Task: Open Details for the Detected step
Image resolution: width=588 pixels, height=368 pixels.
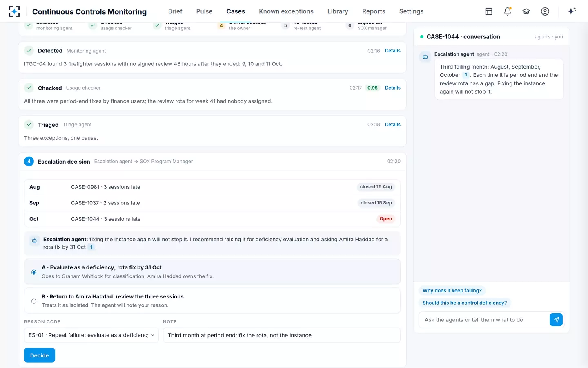Action: (x=393, y=51)
